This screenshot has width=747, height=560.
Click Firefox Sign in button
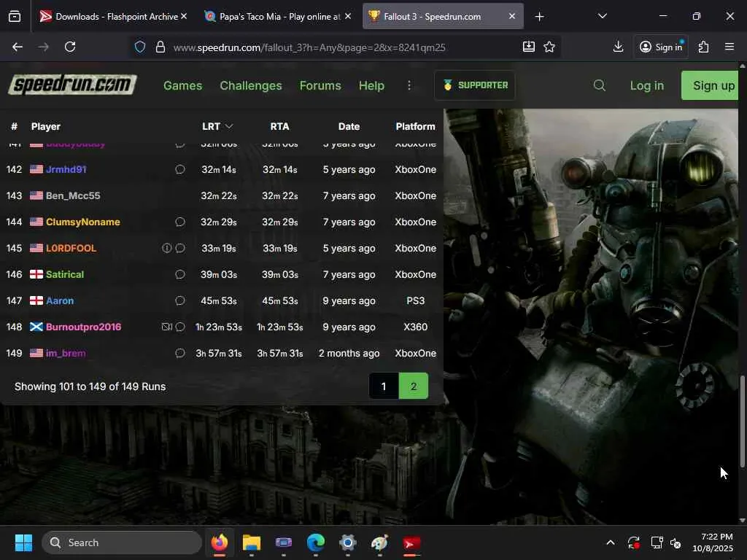click(x=661, y=47)
